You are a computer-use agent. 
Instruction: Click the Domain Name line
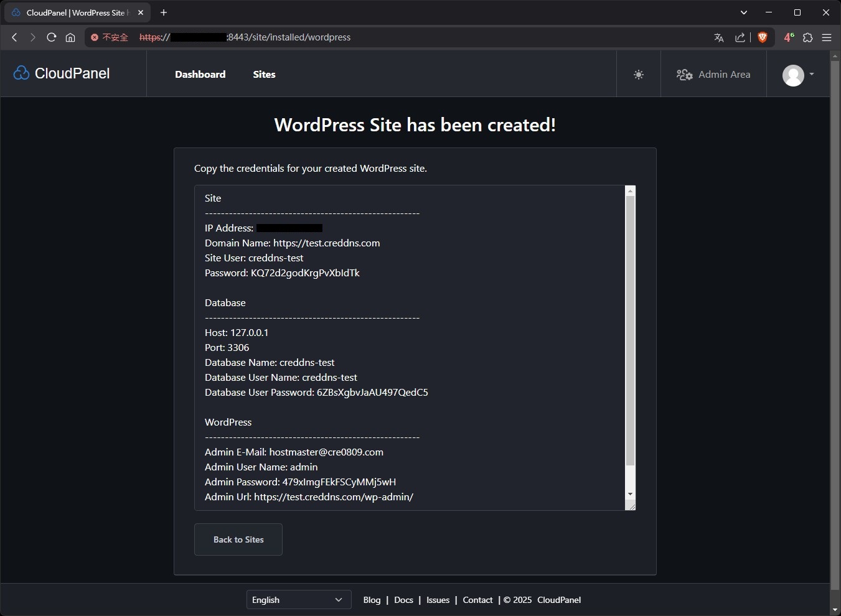pyautogui.click(x=293, y=243)
